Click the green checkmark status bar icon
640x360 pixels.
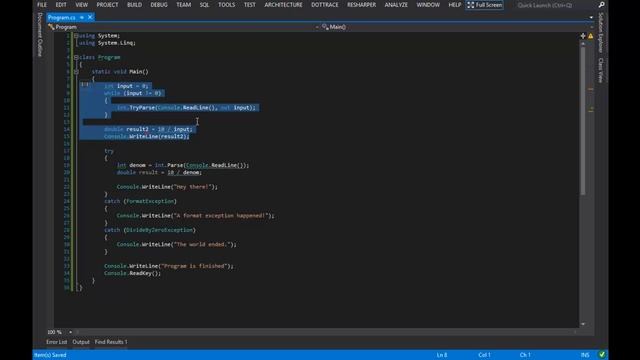coord(602,355)
